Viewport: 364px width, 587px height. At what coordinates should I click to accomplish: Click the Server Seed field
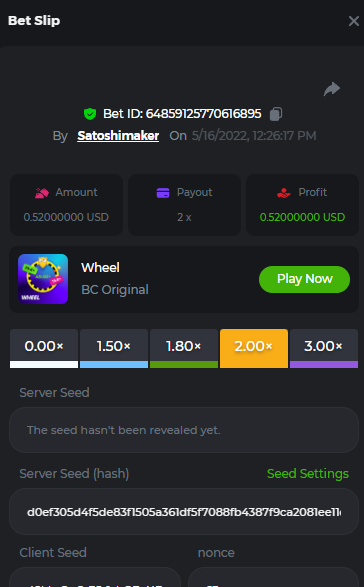[184, 430]
